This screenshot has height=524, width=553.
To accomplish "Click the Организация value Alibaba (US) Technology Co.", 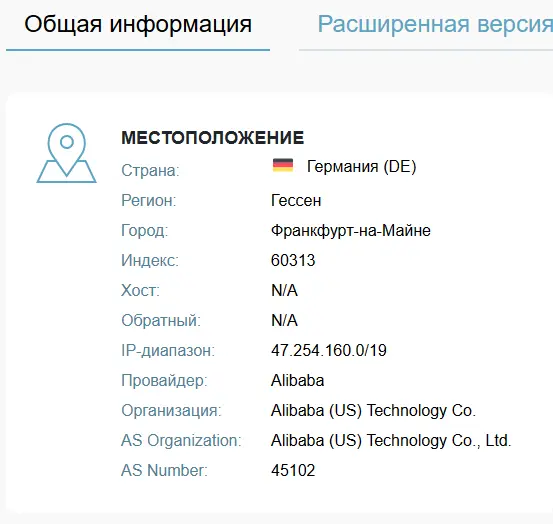I will click(x=373, y=410).
